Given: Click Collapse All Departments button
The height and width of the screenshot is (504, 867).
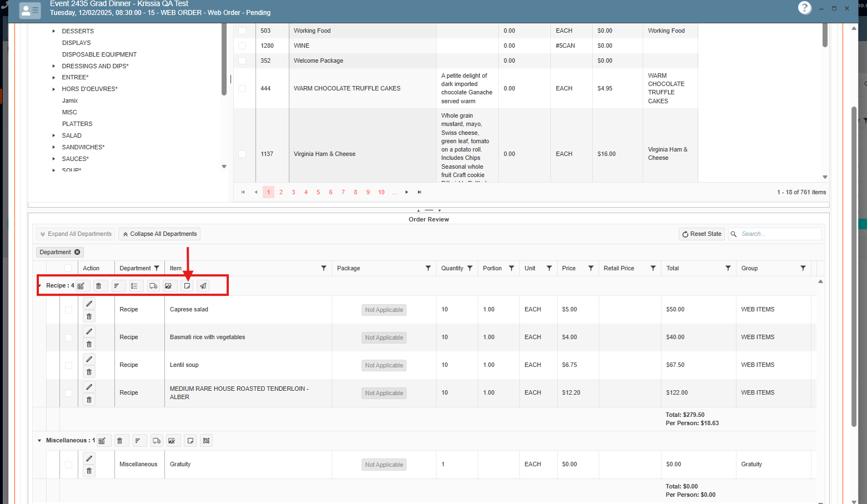Looking at the screenshot, I should pyautogui.click(x=159, y=234).
